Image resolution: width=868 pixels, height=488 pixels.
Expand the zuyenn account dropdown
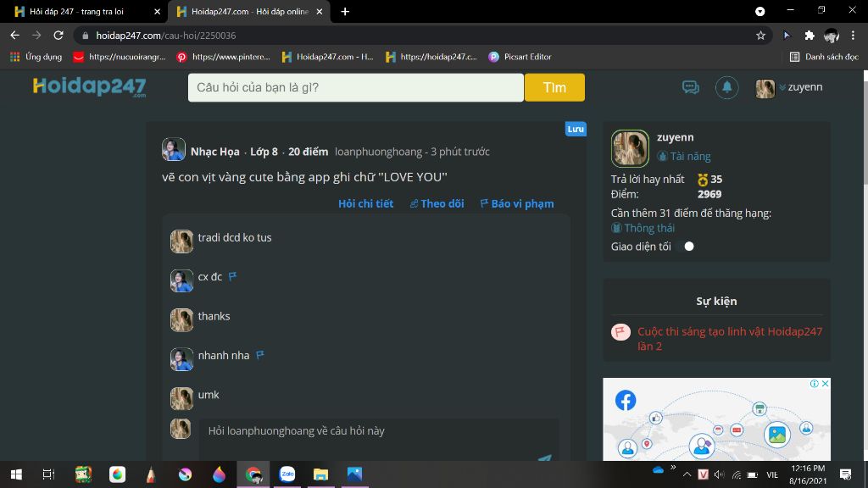(x=782, y=87)
